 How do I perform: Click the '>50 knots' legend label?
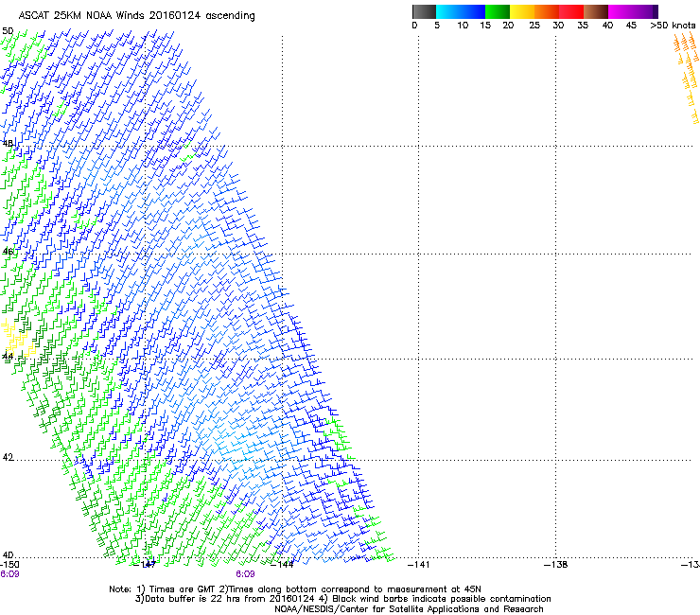673,26
